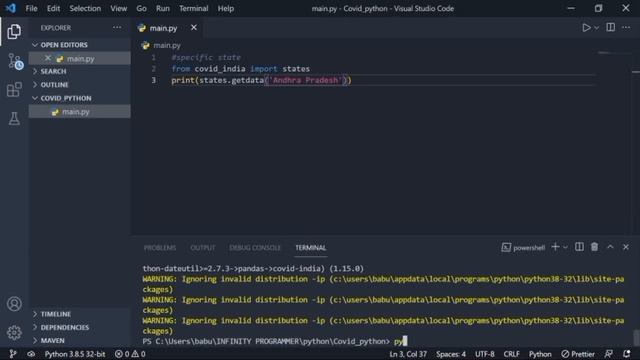Viewport: 640px width, 360px height.
Task: Open run options dropdown arrow
Action: [596, 28]
